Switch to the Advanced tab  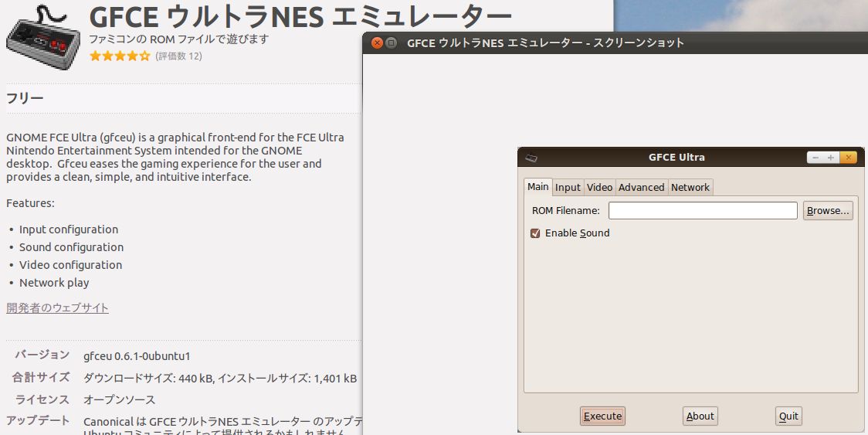tap(642, 187)
